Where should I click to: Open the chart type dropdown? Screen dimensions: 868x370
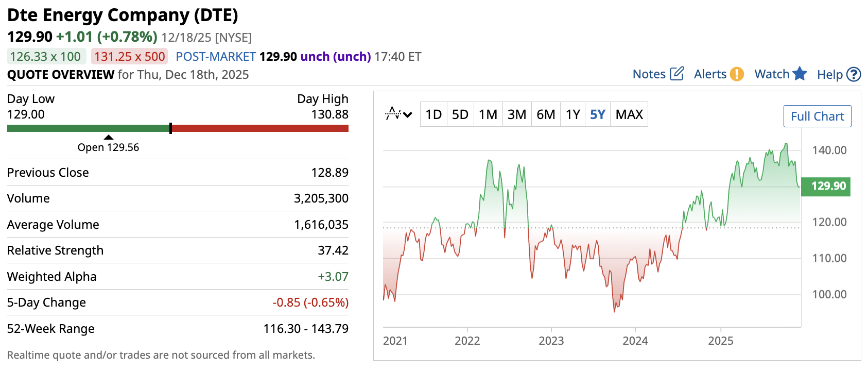coord(399,114)
